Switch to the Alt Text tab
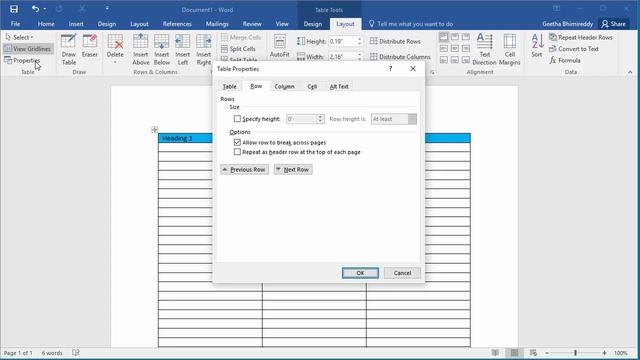Image resolution: width=640 pixels, height=360 pixels. pyautogui.click(x=339, y=87)
